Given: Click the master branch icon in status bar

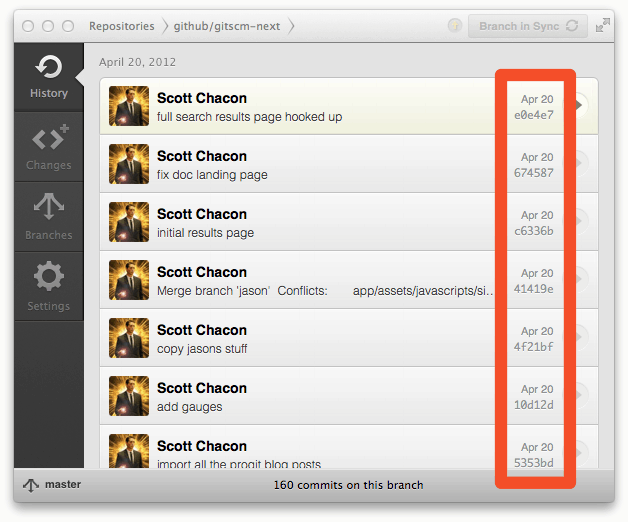Looking at the screenshot, I should pyautogui.click(x=31, y=485).
